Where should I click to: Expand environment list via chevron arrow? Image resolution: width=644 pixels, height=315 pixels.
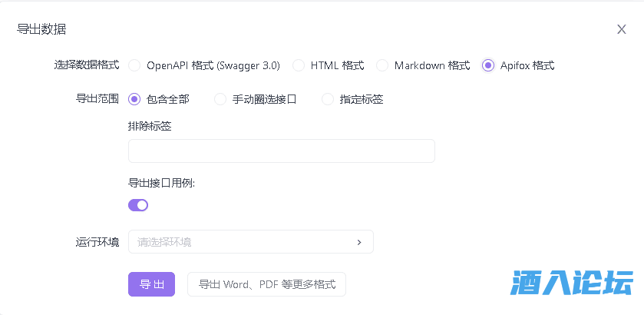coord(358,242)
